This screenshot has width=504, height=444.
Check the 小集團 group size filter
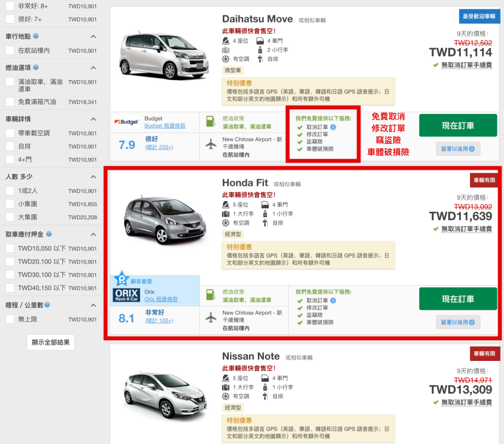[x=10, y=204]
